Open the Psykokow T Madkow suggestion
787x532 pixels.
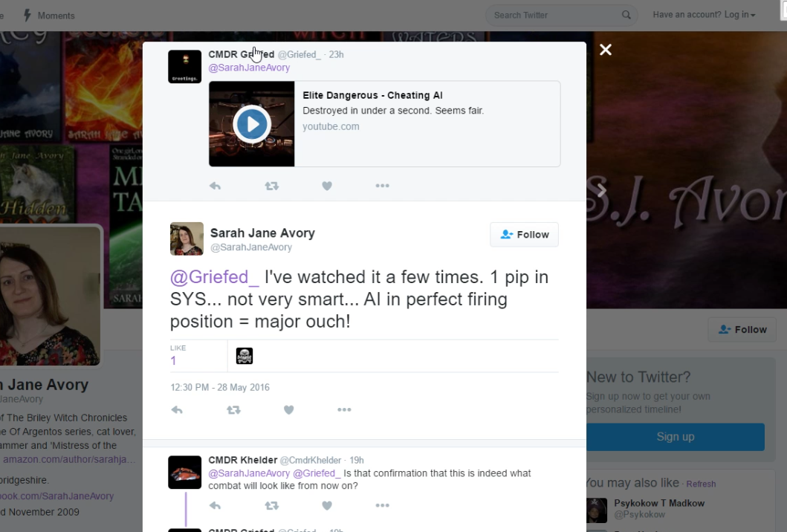659,503
